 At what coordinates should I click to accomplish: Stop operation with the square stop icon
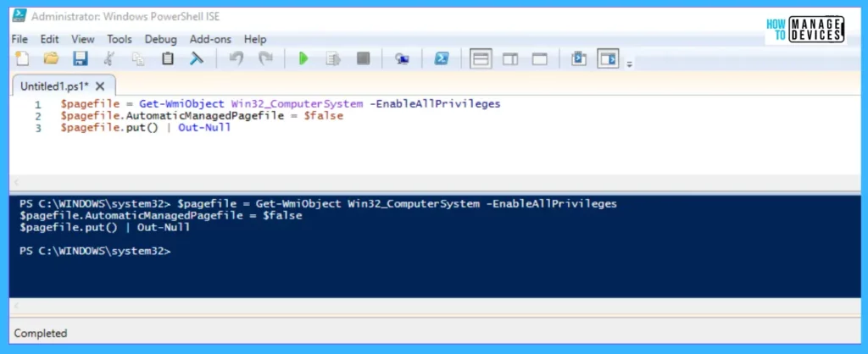pos(363,58)
